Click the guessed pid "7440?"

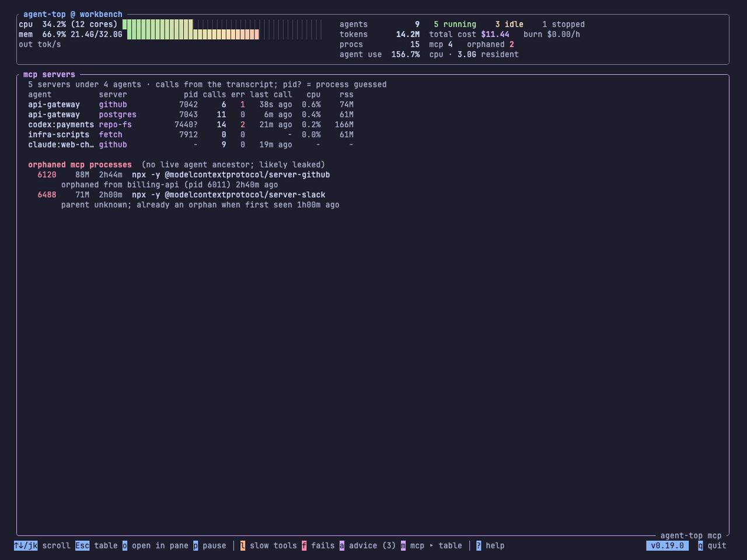[x=186, y=125]
